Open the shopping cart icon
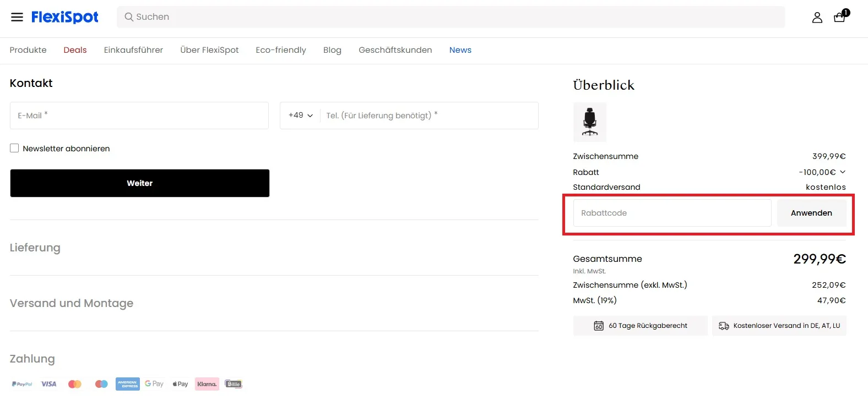868x406 pixels. pyautogui.click(x=840, y=17)
